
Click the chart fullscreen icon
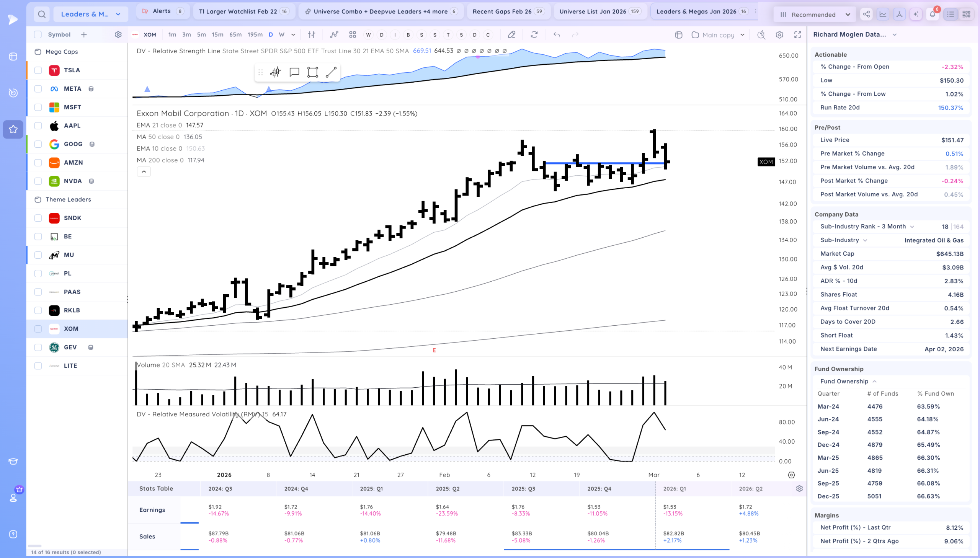click(797, 34)
